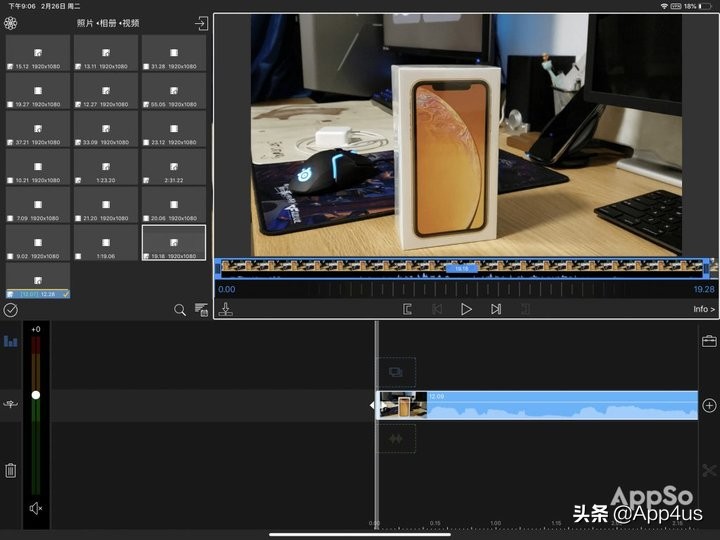Select the 10.21 1920x1080 clip thumbnail
Screen dimensions: 720x540
point(38,167)
